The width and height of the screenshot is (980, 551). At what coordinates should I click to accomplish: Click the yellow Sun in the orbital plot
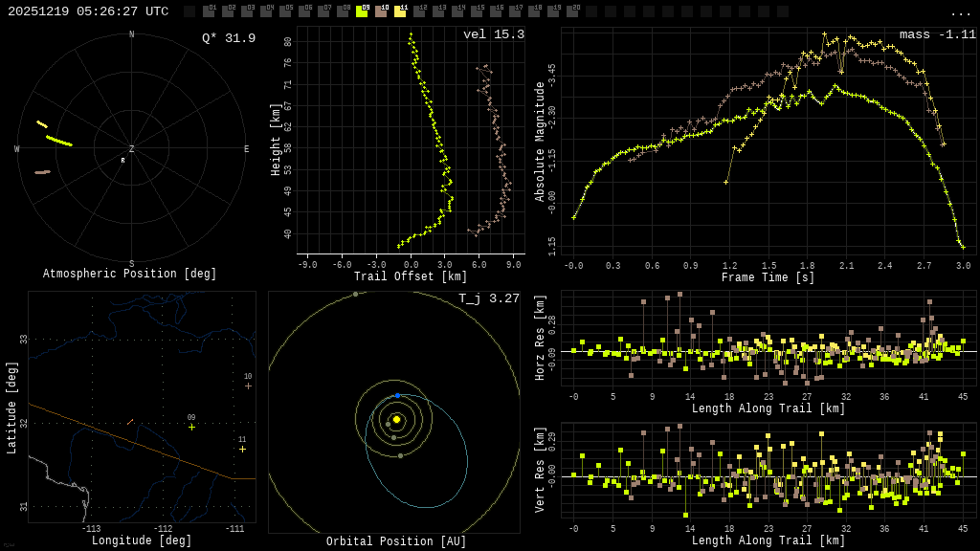[x=396, y=419]
